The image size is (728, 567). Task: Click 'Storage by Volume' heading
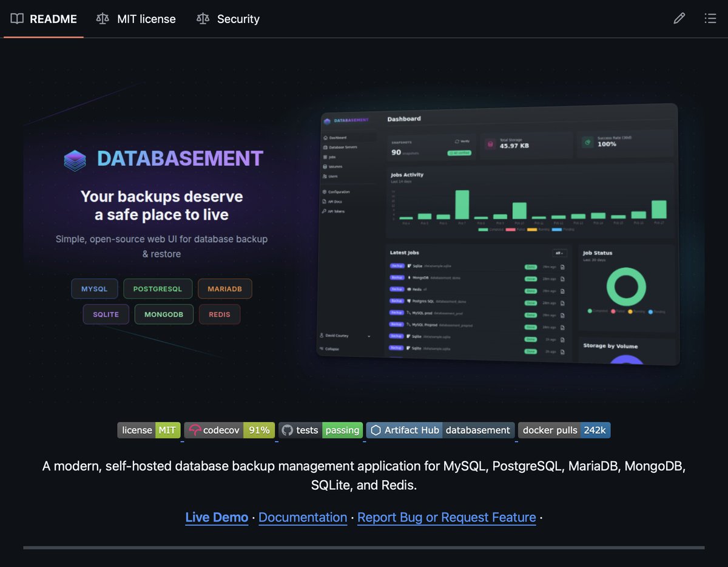(x=610, y=346)
